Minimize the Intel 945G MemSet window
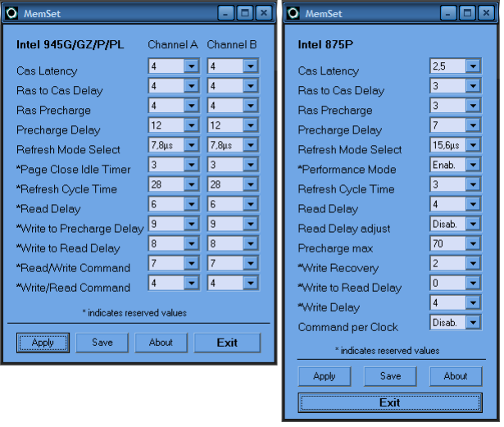The height and width of the screenshot is (427, 504). [x=225, y=13]
